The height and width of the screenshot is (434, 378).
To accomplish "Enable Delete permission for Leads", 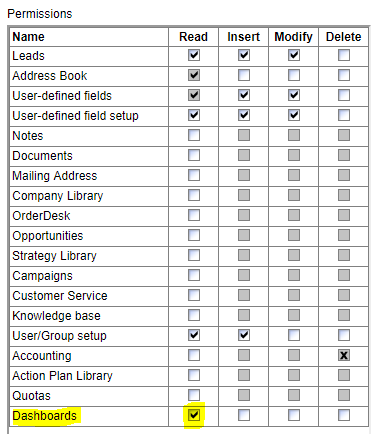I will pos(344,55).
